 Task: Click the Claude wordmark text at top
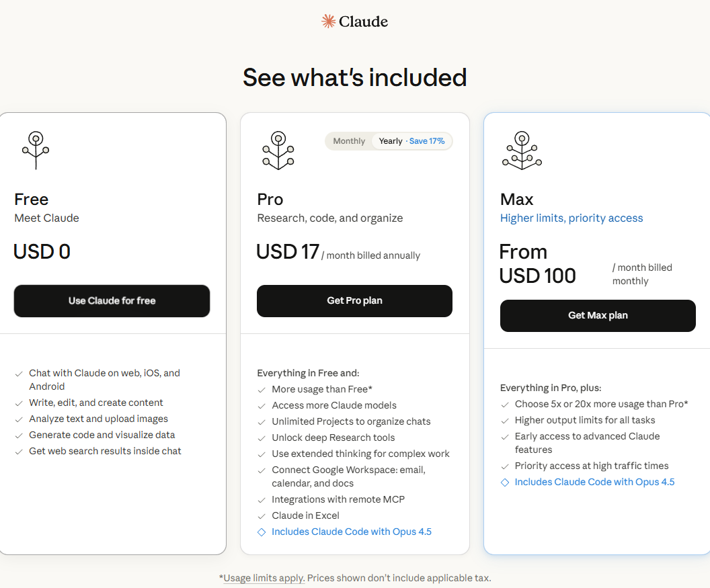click(363, 22)
